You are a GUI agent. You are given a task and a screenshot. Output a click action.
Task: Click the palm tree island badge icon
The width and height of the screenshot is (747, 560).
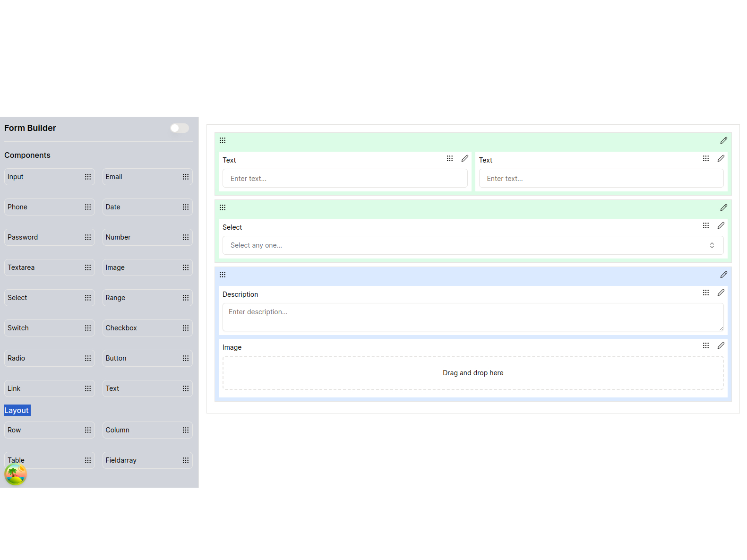(x=16, y=474)
